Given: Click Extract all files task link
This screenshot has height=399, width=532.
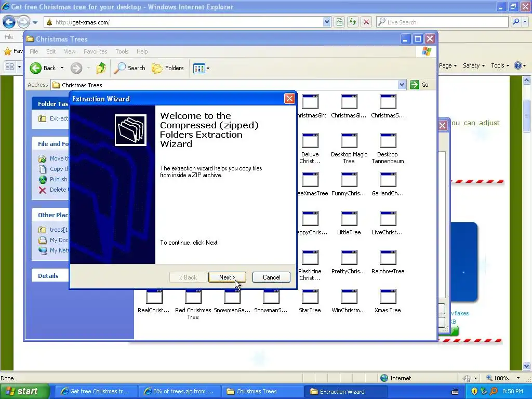Looking at the screenshot, I should tap(54, 118).
